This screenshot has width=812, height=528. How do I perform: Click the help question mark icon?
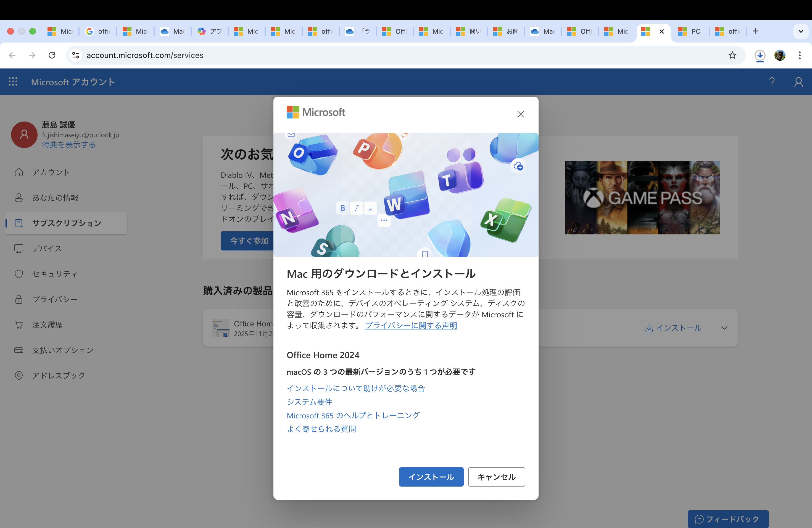pyautogui.click(x=772, y=82)
